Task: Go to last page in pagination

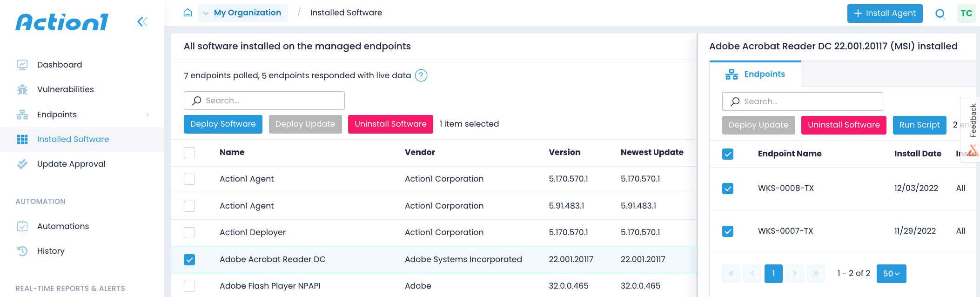Action: (x=816, y=274)
